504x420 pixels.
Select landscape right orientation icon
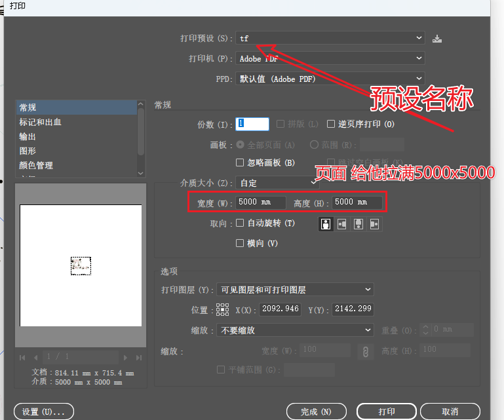(374, 224)
